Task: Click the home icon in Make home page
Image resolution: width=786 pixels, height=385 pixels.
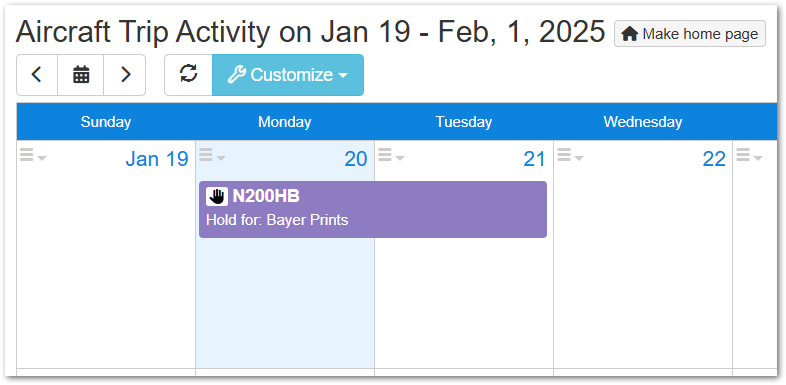Action: 630,34
